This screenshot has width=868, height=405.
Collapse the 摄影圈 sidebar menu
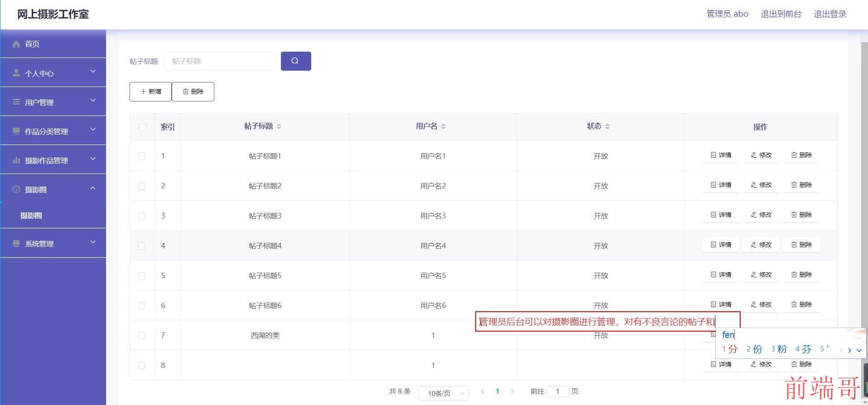53,188
